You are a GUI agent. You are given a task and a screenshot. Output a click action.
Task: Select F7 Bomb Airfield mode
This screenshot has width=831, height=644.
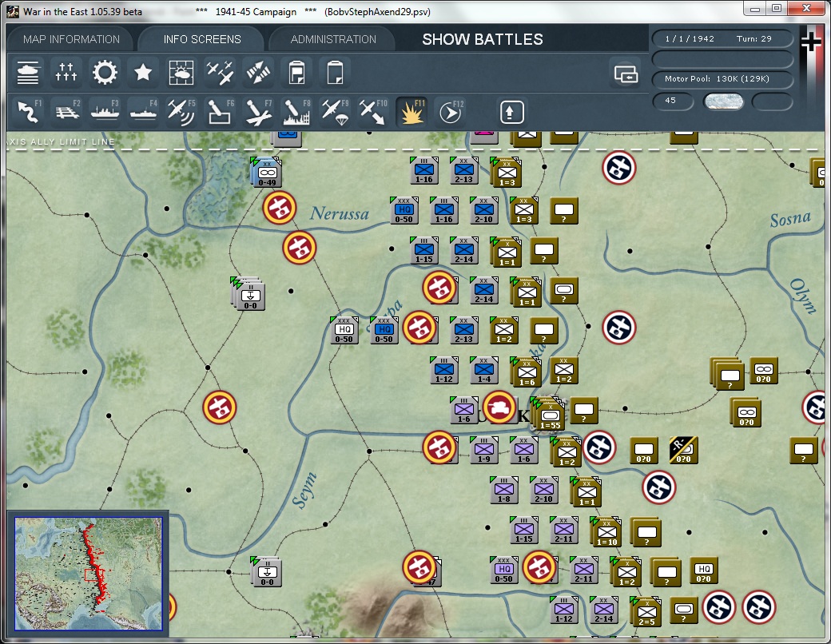[x=258, y=111]
